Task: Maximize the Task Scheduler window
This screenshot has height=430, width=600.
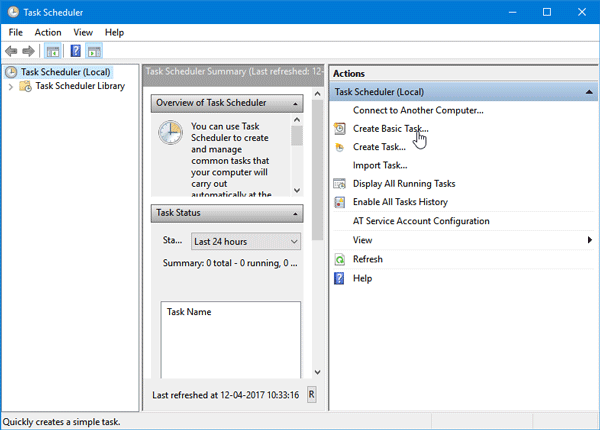Action: click(547, 12)
